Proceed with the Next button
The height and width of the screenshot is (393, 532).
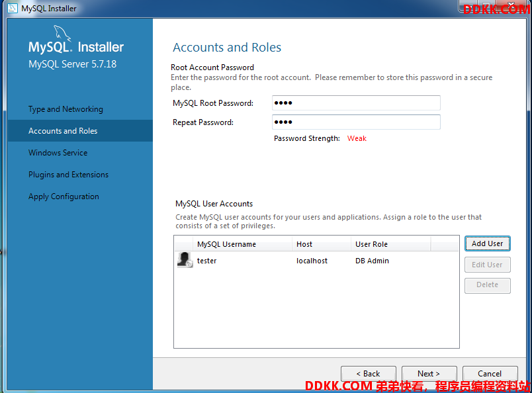(429, 374)
